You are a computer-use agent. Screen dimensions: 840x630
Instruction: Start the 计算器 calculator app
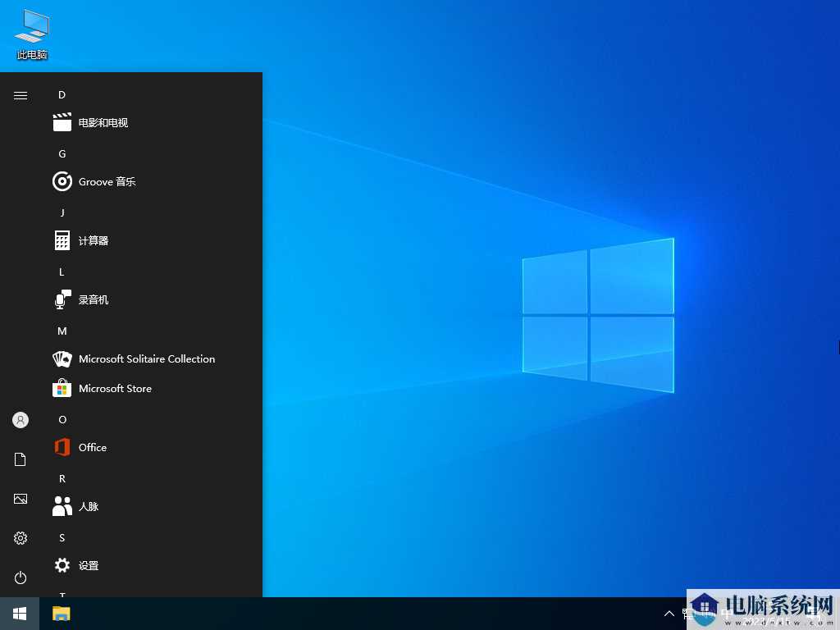pos(156,240)
